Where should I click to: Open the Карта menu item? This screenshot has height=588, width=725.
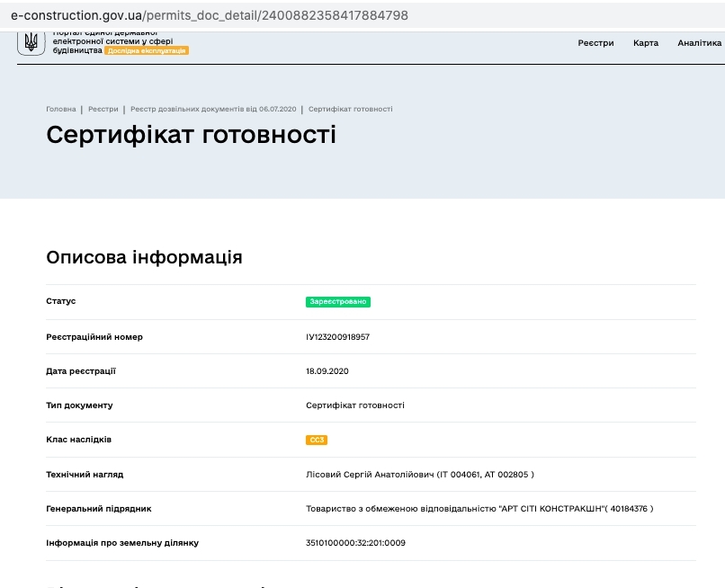(646, 43)
